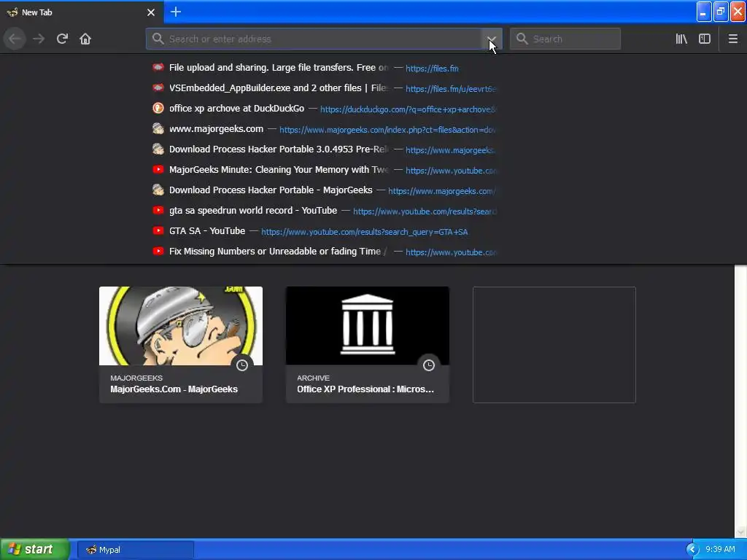
Task: Open the hamburger application menu
Action: point(733,39)
